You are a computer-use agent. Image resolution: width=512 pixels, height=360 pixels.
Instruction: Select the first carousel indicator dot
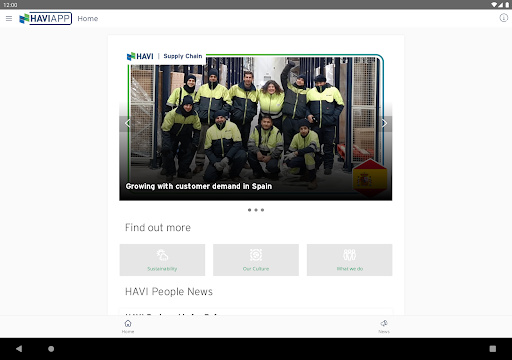[249, 210]
